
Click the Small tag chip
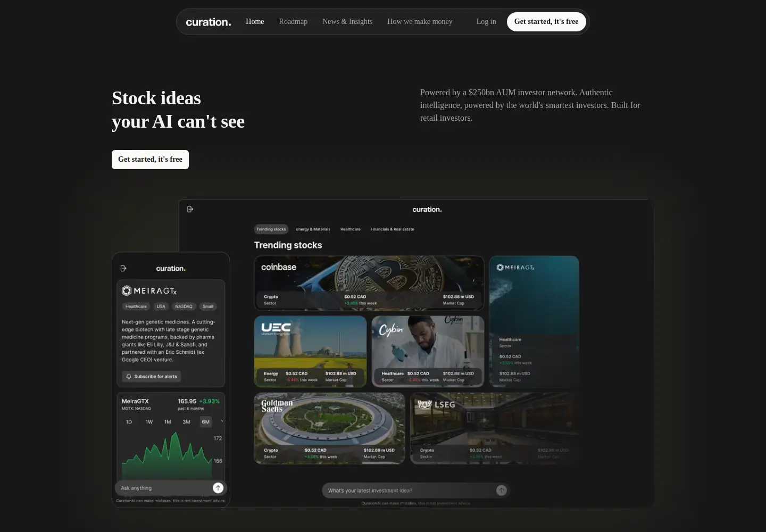coord(207,306)
